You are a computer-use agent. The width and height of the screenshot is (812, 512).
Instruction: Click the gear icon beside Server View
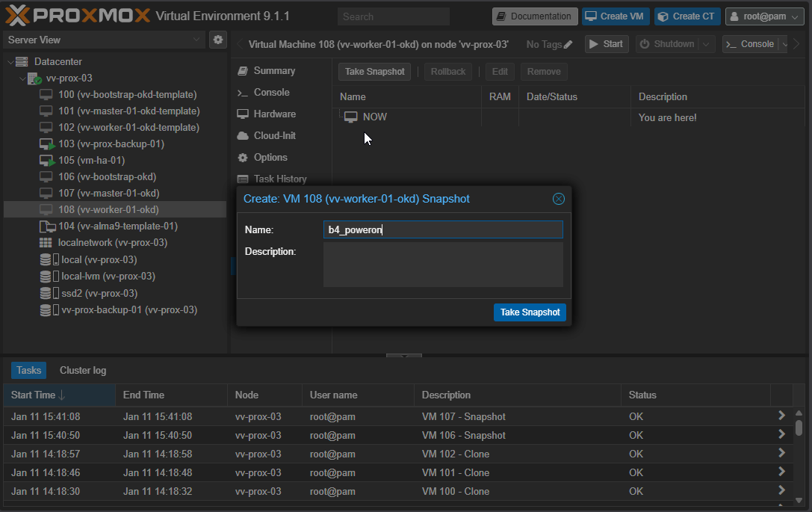click(x=218, y=40)
